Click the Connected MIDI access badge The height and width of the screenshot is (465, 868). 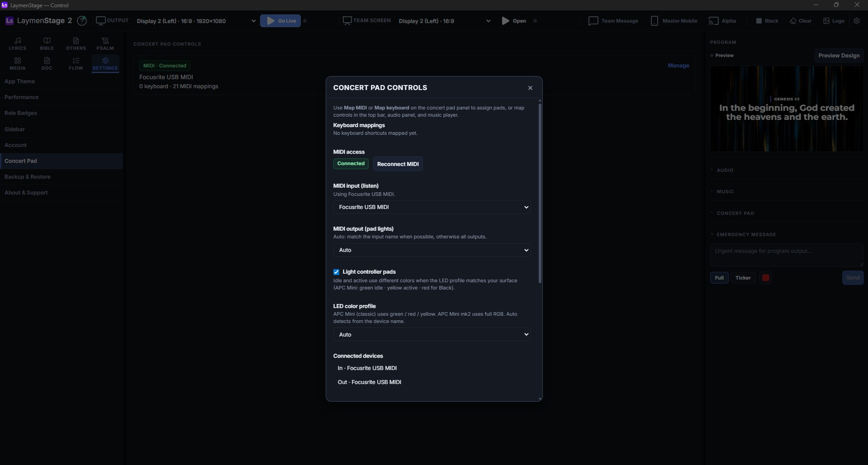[351, 163]
